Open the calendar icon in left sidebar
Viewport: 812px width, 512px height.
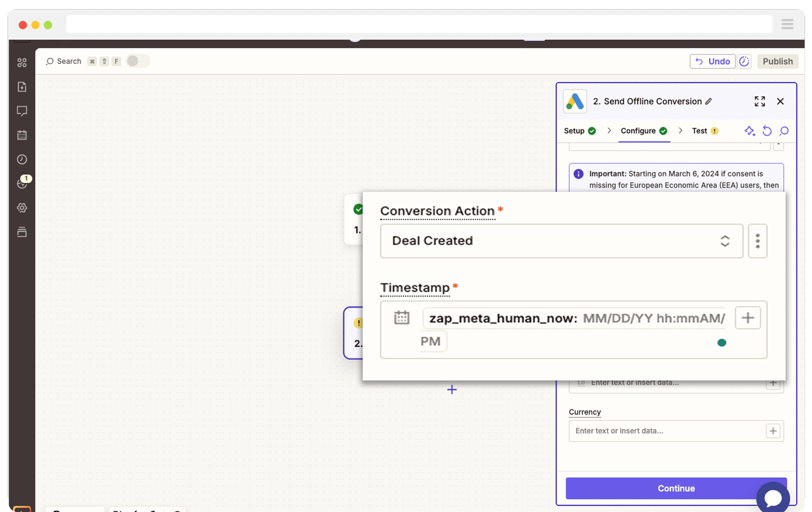point(22,135)
